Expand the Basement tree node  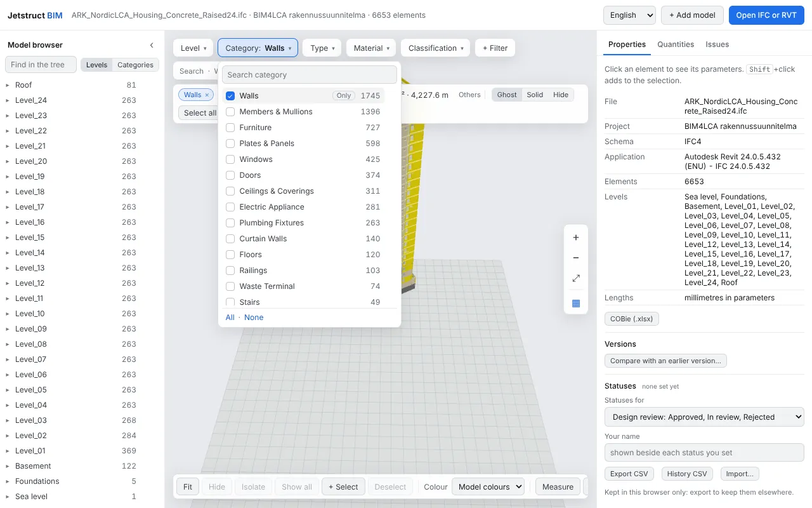[x=8, y=466]
